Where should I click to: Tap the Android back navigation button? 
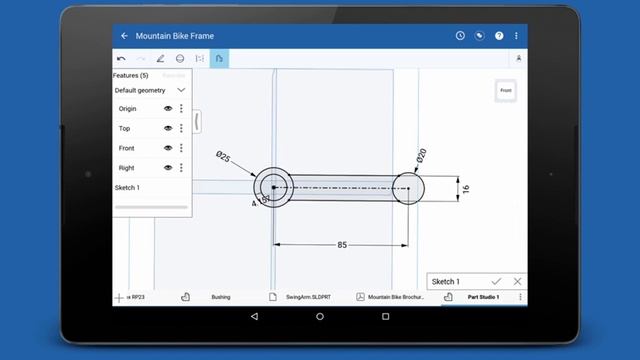tap(254, 316)
